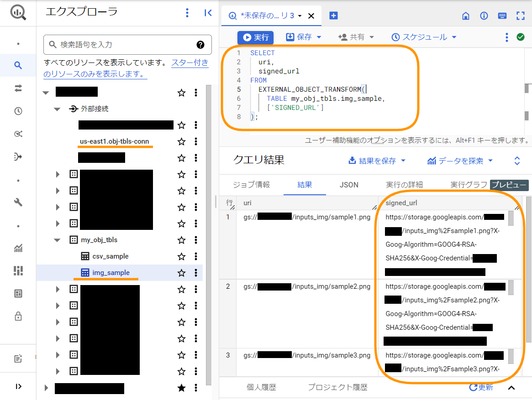Enter full screen via the expand icon
The width and height of the screenshot is (532, 400).
point(521,16)
